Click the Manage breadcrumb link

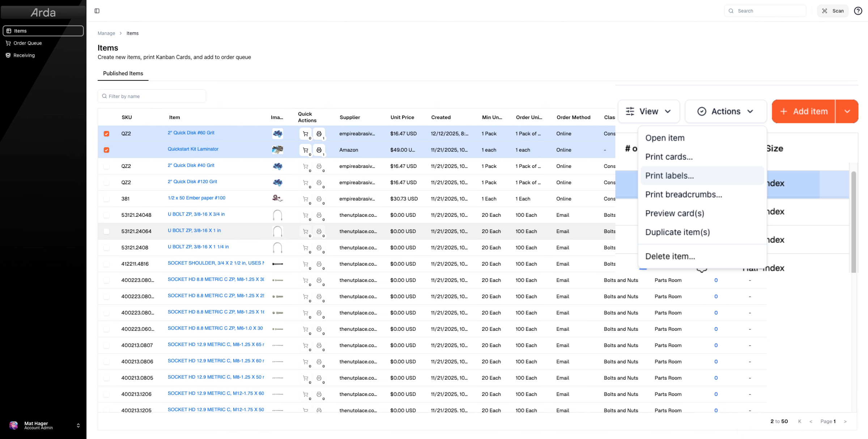(x=106, y=33)
